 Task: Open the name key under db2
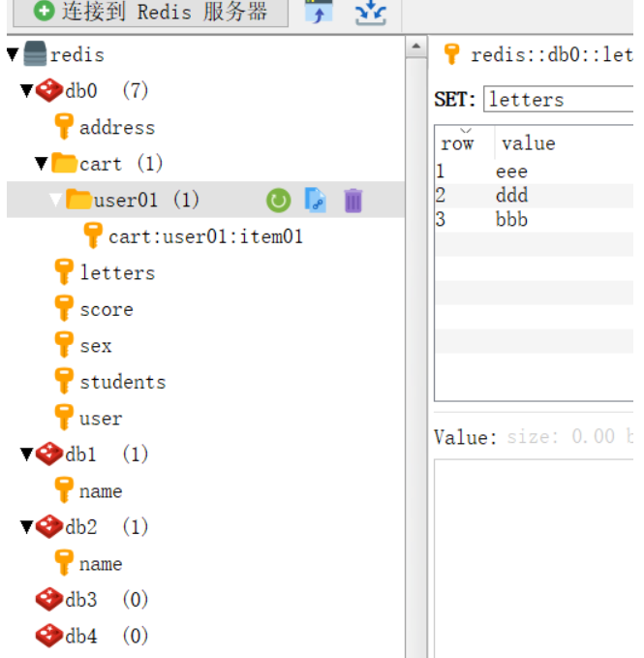(101, 564)
